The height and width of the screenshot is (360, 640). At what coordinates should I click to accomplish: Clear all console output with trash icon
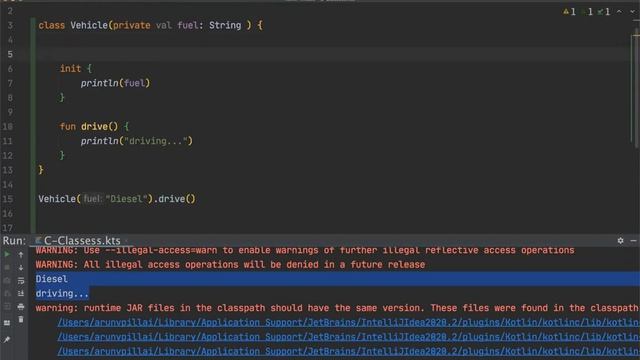[x=21, y=320]
